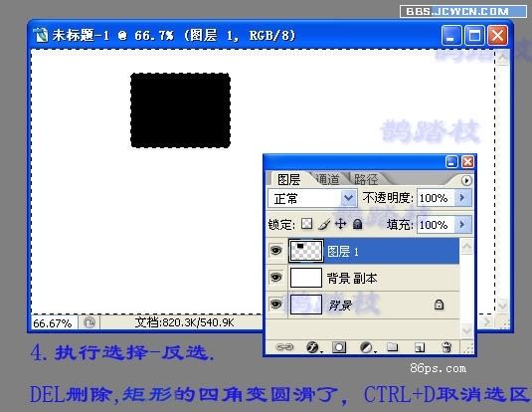The height and width of the screenshot is (412, 532).
Task: Click document vertical scrollbar down arrow
Action: click(x=502, y=306)
